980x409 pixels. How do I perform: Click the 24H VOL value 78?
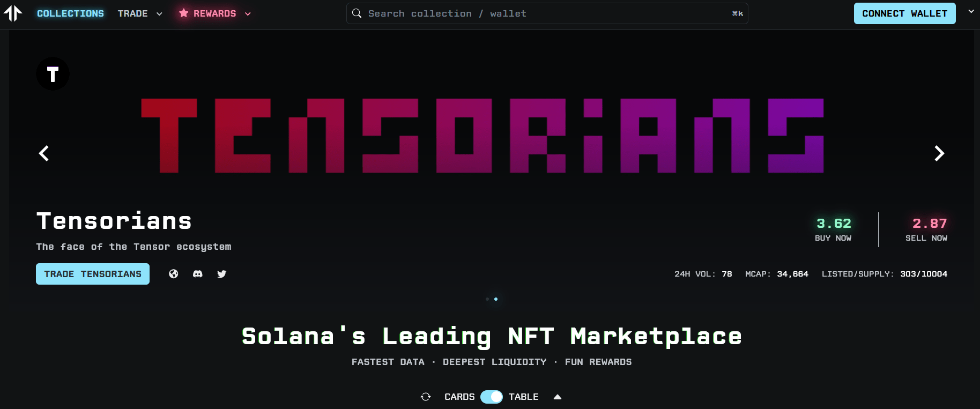(727, 274)
